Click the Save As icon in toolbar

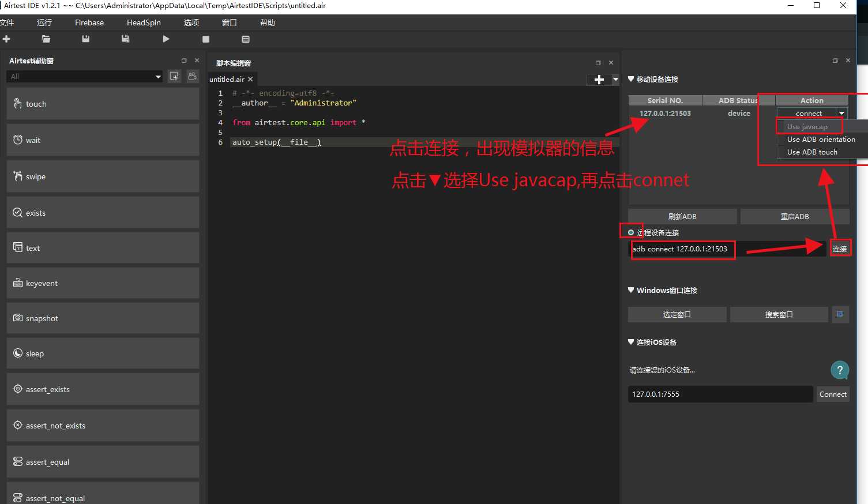click(x=125, y=39)
